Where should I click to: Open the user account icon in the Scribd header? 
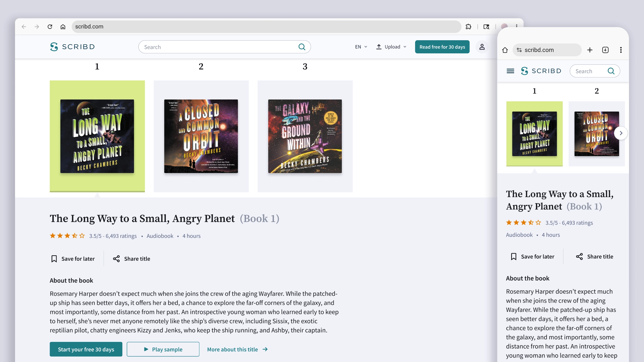pos(482,47)
